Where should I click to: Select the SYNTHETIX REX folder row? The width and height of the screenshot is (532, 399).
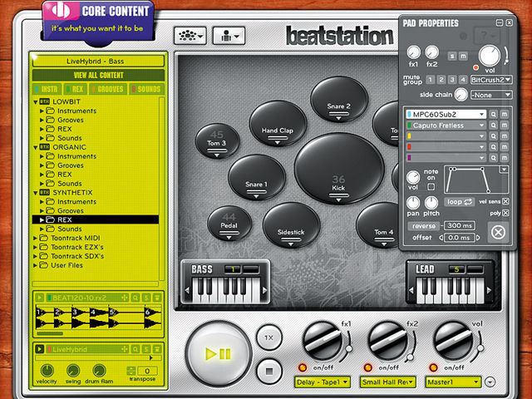point(96,219)
